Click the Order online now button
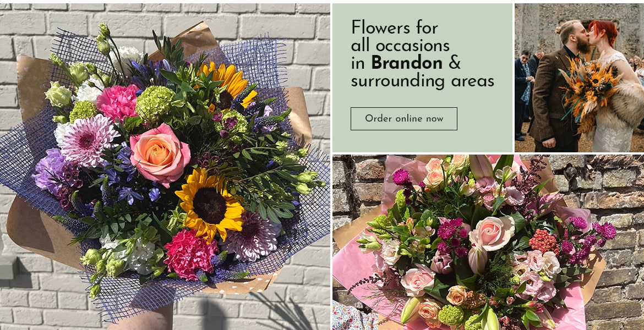The height and width of the screenshot is (330, 644). point(403,119)
